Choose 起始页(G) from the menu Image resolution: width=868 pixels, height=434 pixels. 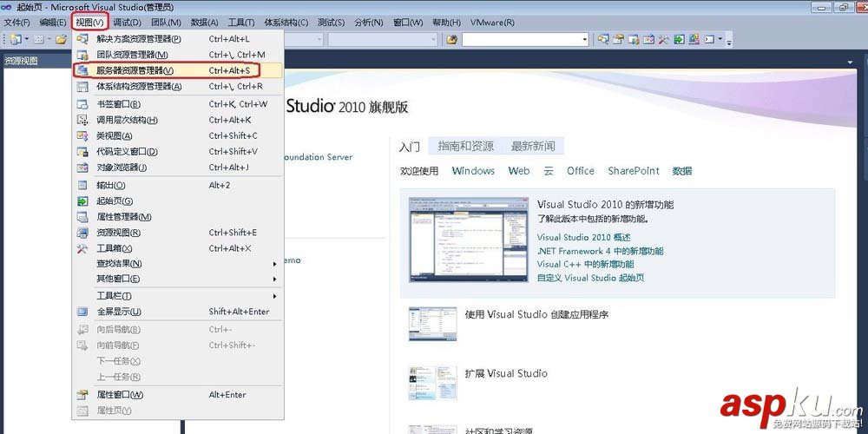pos(178,201)
